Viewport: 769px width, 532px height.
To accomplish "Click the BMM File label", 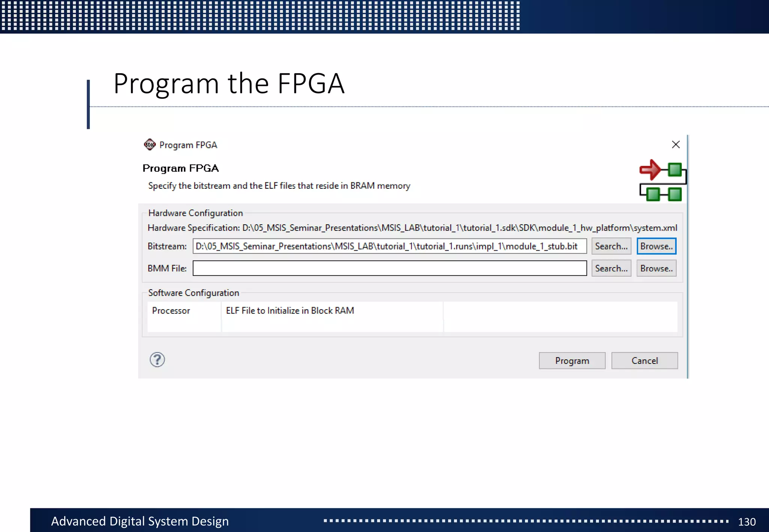I will (x=167, y=268).
